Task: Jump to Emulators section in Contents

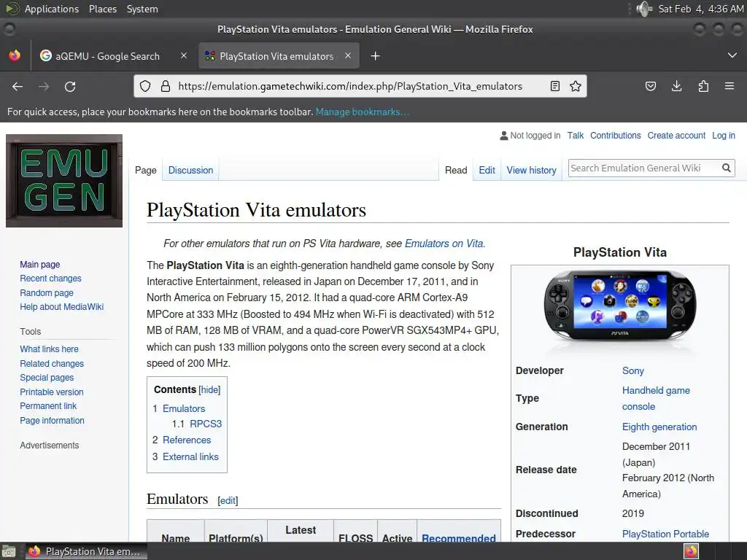Action: point(183,408)
